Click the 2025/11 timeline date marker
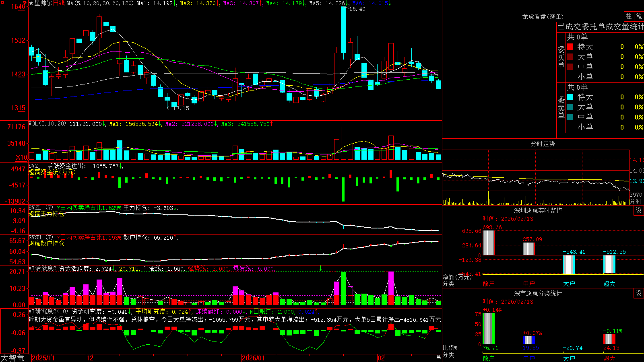Screen dimensions: 644x362 click(x=43, y=358)
